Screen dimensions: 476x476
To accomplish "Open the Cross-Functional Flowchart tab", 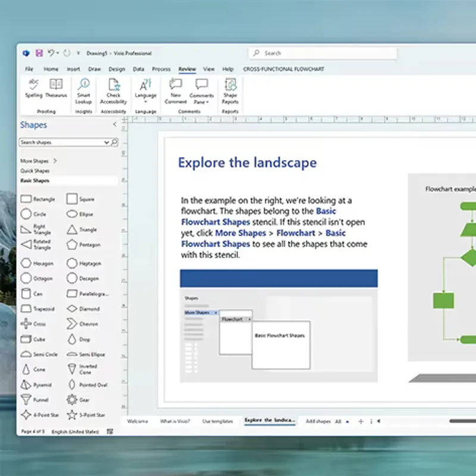I will coord(284,69).
